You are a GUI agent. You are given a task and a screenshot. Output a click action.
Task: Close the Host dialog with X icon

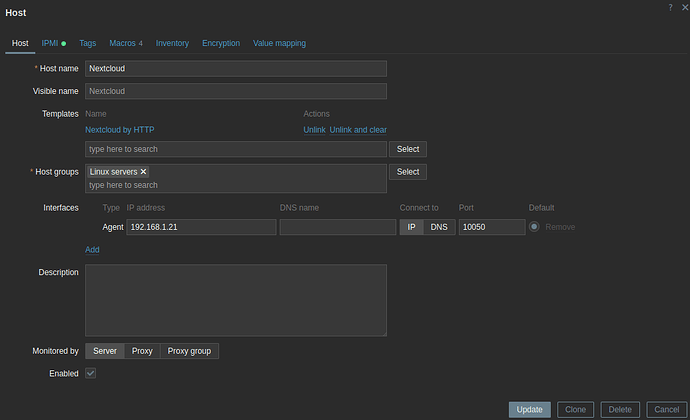pyautogui.click(x=685, y=7)
